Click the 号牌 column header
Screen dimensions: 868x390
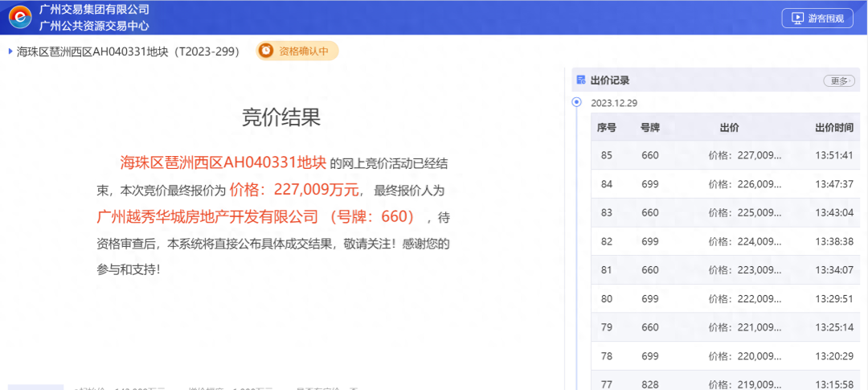click(x=650, y=127)
